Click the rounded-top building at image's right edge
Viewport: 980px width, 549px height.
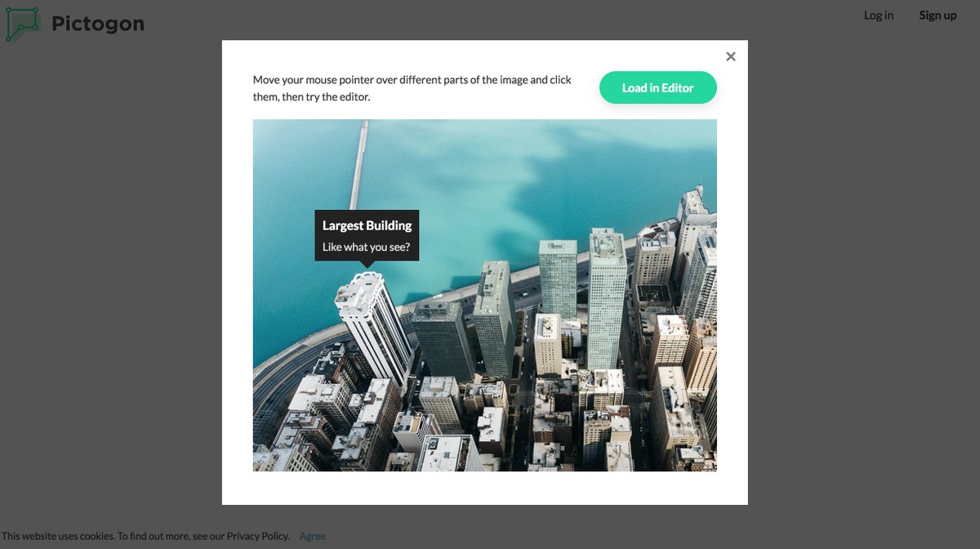click(x=693, y=221)
